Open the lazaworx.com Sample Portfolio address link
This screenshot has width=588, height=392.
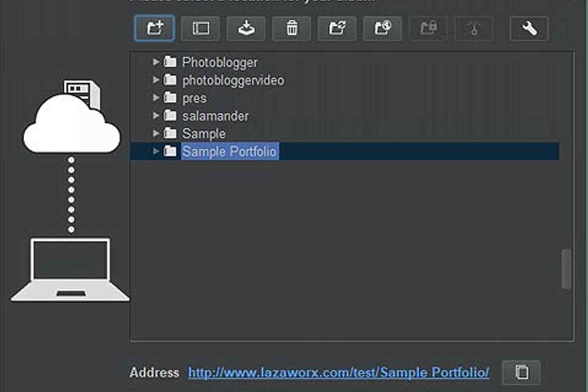click(x=338, y=373)
